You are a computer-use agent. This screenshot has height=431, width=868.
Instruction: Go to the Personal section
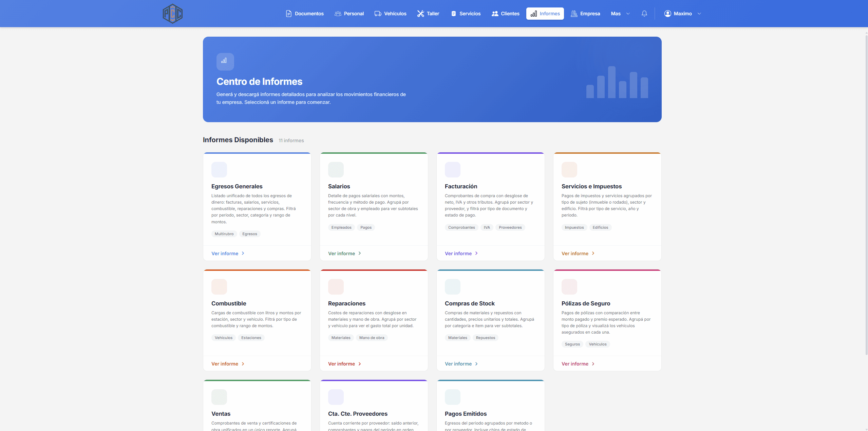pos(349,14)
